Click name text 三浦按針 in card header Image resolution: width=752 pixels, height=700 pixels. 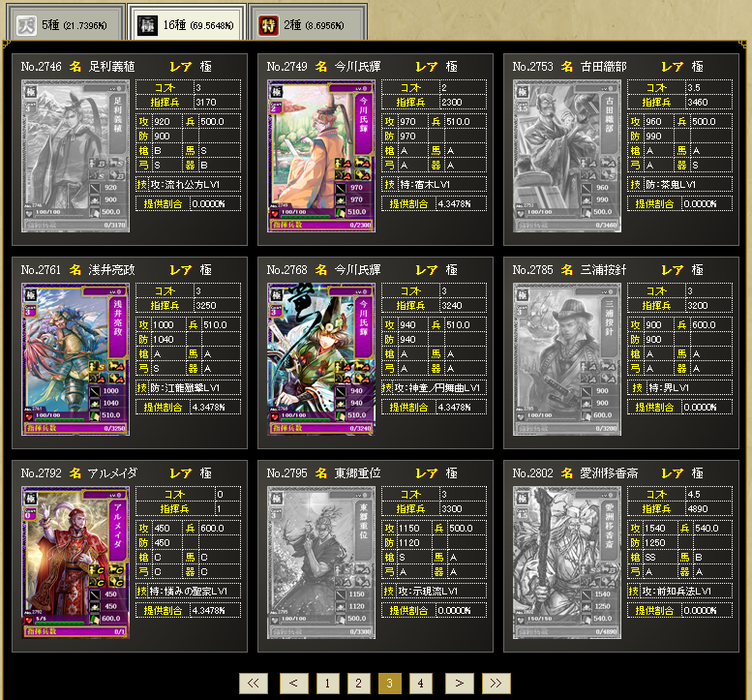[603, 270]
